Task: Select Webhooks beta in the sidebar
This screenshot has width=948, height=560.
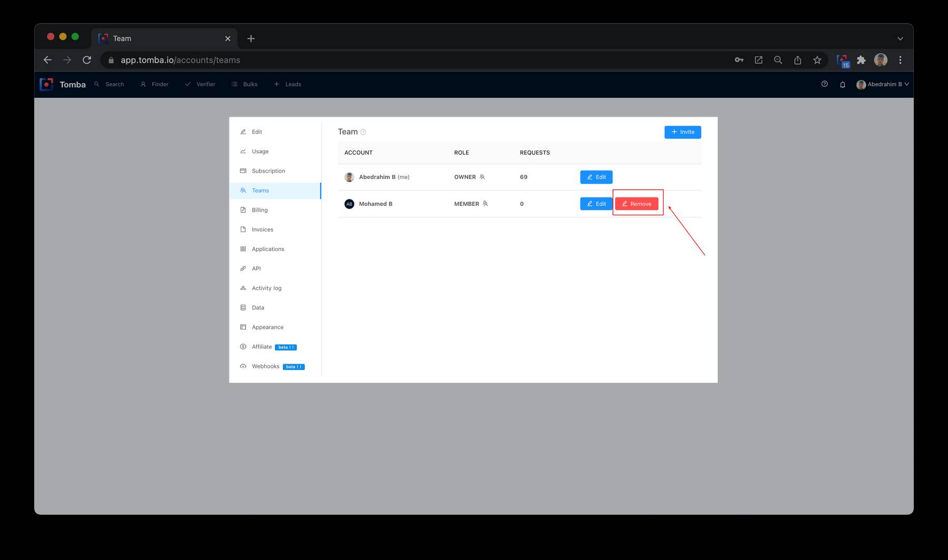Action: coord(275,366)
